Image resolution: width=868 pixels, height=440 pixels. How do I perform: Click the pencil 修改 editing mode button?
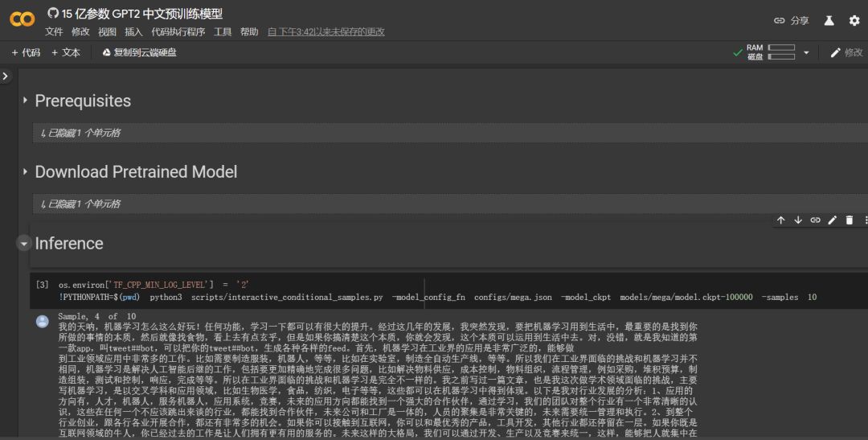click(x=846, y=52)
